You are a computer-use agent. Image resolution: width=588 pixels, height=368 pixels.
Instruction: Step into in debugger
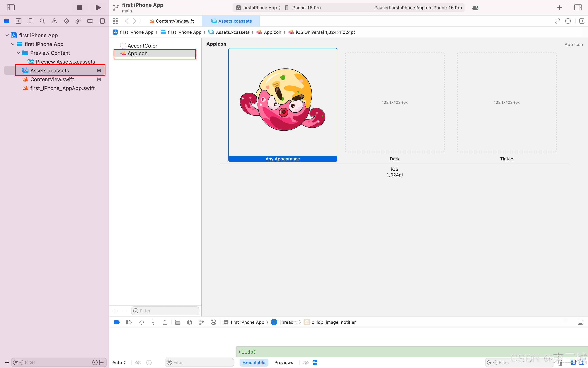tap(153, 322)
